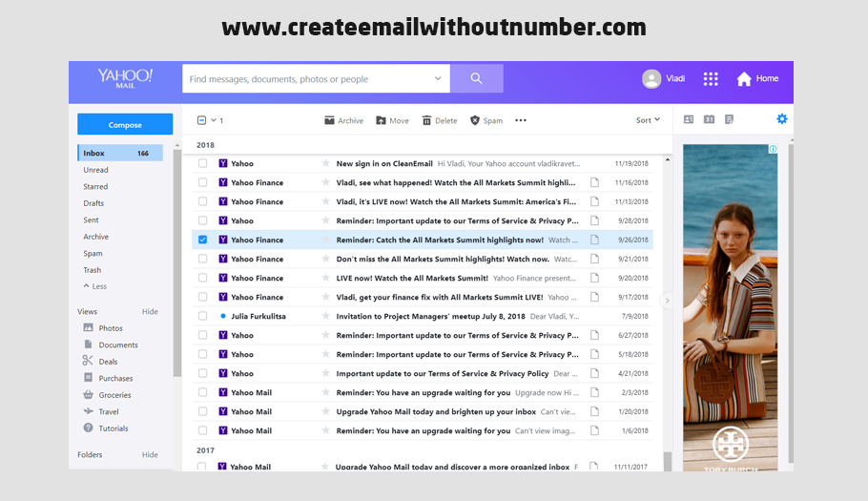The height and width of the screenshot is (501, 868).
Task: Open the Trash folder
Action: click(92, 270)
